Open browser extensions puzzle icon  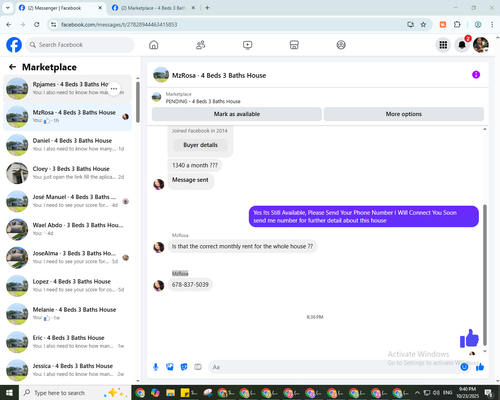click(x=457, y=24)
